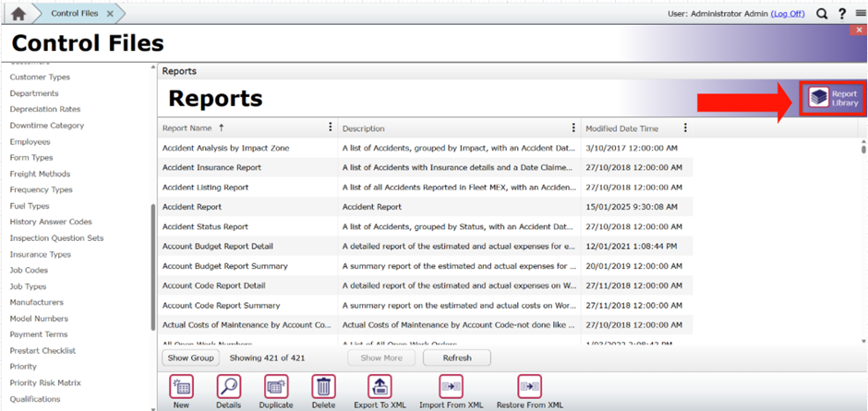Select the Control Files tab
The image size is (868, 411).
click(76, 14)
